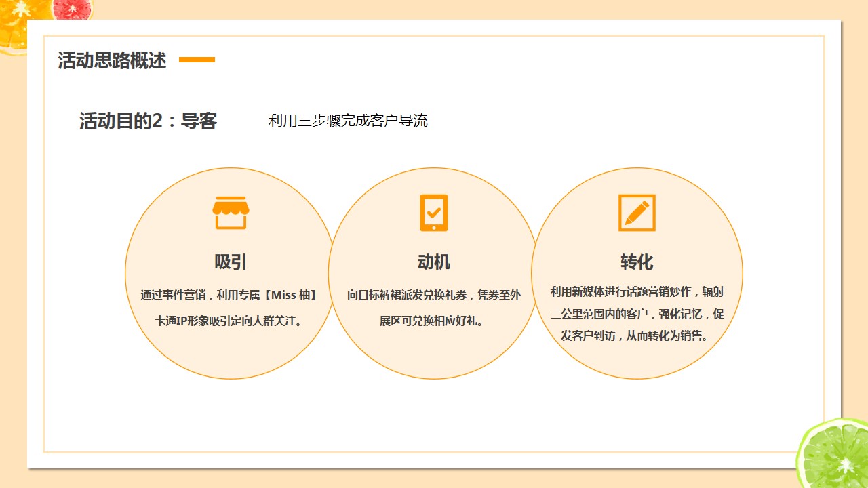Select the heading 活动目的2：导客
This screenshot has width=868, height=488.
(x=149, y=121)
